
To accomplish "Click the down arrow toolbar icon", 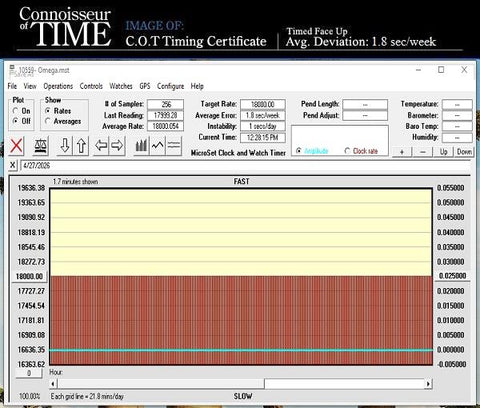I will click(x=65, y=146).
